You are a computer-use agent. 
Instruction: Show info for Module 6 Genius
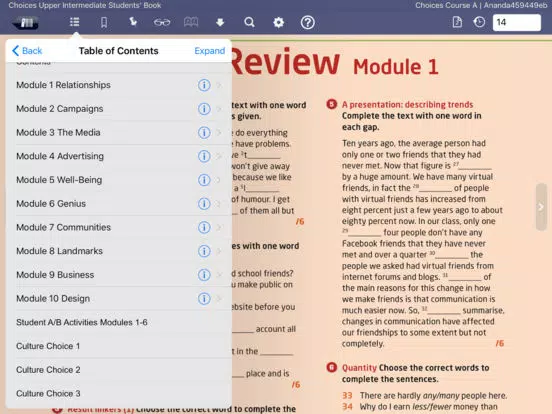204,204
